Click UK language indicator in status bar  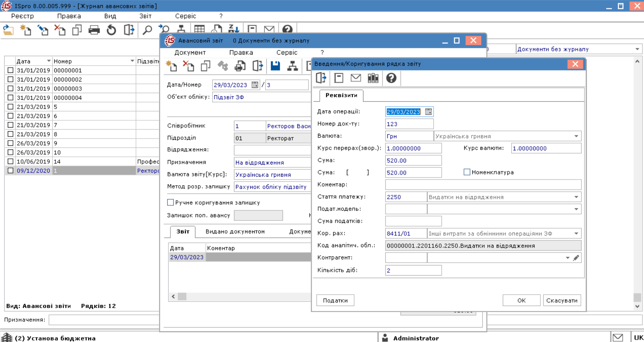coord(639,338)
